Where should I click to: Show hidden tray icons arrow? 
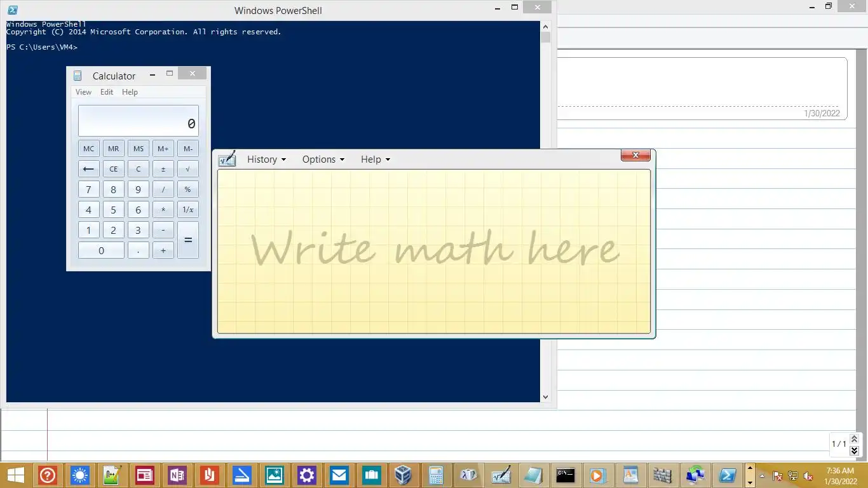(762, 476)
